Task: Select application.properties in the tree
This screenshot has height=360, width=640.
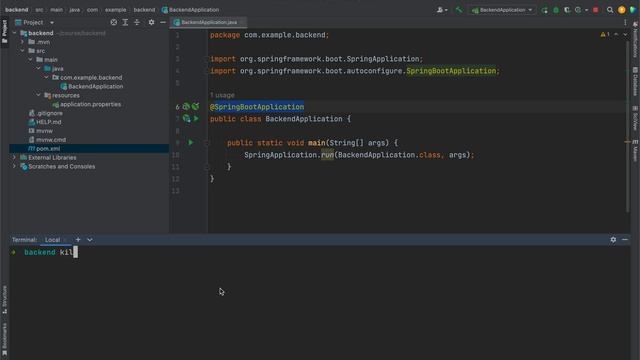Action: [87, 104]
